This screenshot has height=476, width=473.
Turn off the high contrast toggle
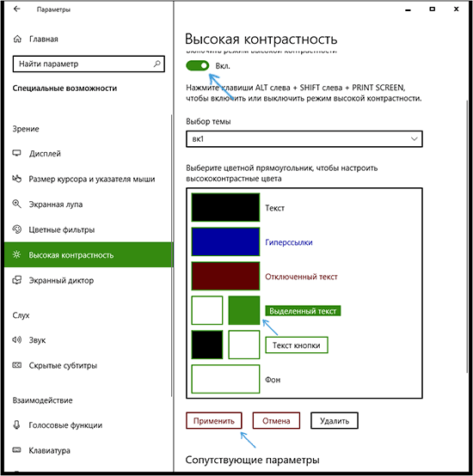coord(198,65)
